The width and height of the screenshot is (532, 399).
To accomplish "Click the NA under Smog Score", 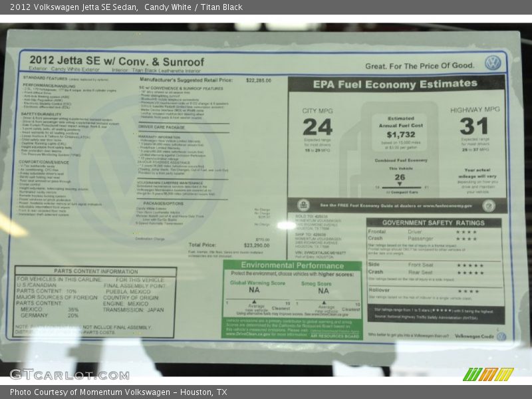I will (x=323, y=291).
